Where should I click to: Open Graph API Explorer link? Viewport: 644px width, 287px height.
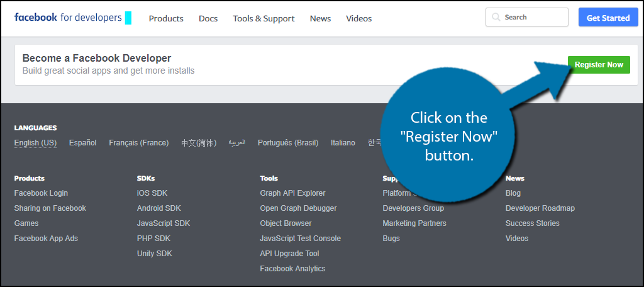pyautogui.click(x=293, y=193)
